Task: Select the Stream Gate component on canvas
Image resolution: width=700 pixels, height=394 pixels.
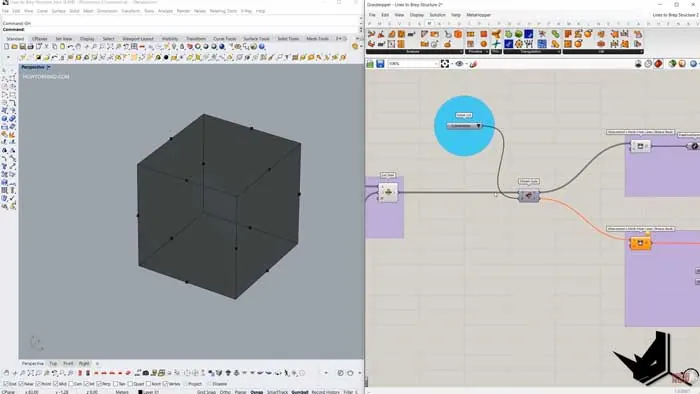Action: [x=529, y=195]
